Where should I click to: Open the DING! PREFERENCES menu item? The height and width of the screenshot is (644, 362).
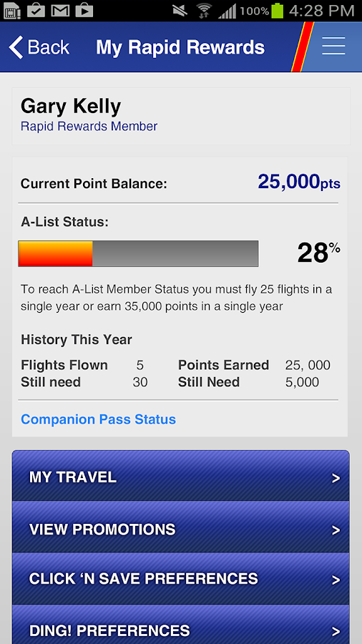[x=180, y=624]
